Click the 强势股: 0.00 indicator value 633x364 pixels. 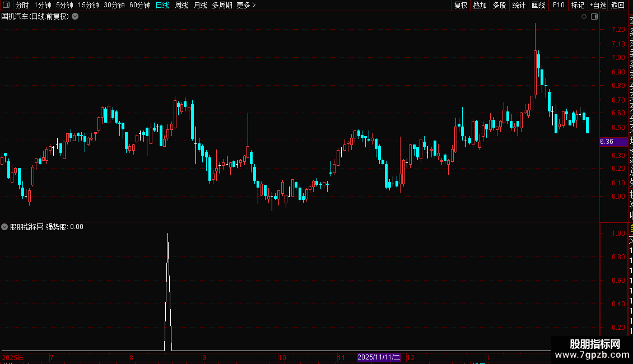tap(64, 227)
